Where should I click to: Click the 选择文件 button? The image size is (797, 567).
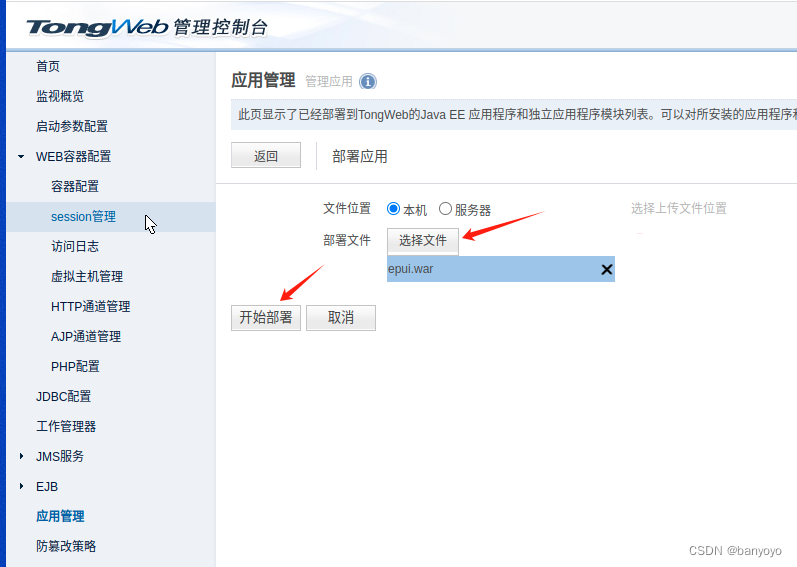coord(422,241)
